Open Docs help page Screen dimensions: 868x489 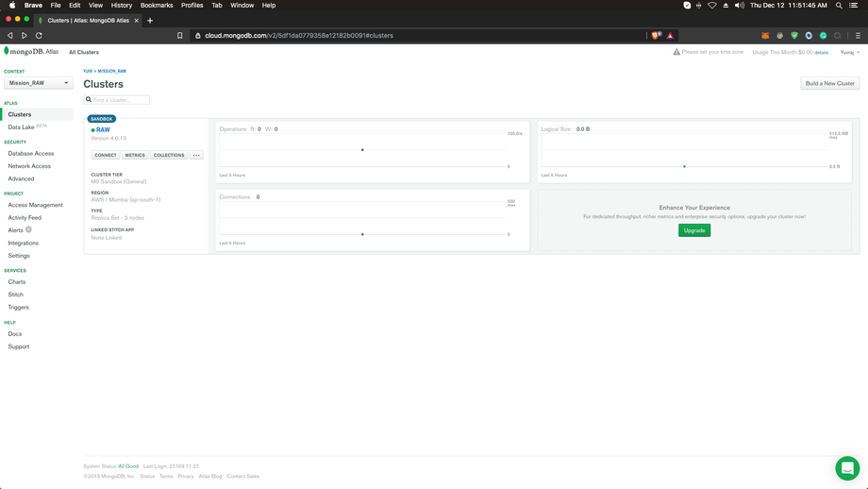click(15, 334)
